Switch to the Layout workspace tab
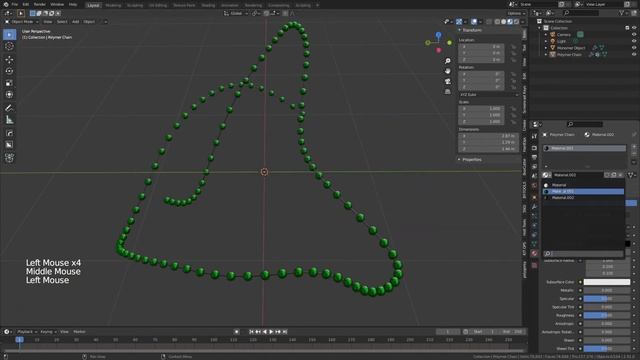 point(93,5)
